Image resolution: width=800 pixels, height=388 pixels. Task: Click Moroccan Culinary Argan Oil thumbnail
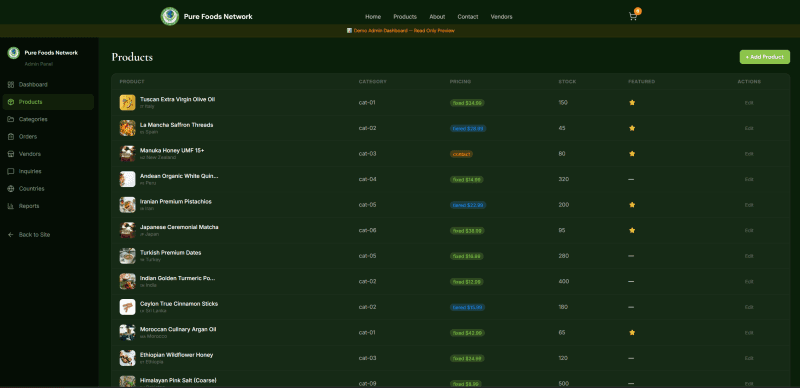(128, 332)
